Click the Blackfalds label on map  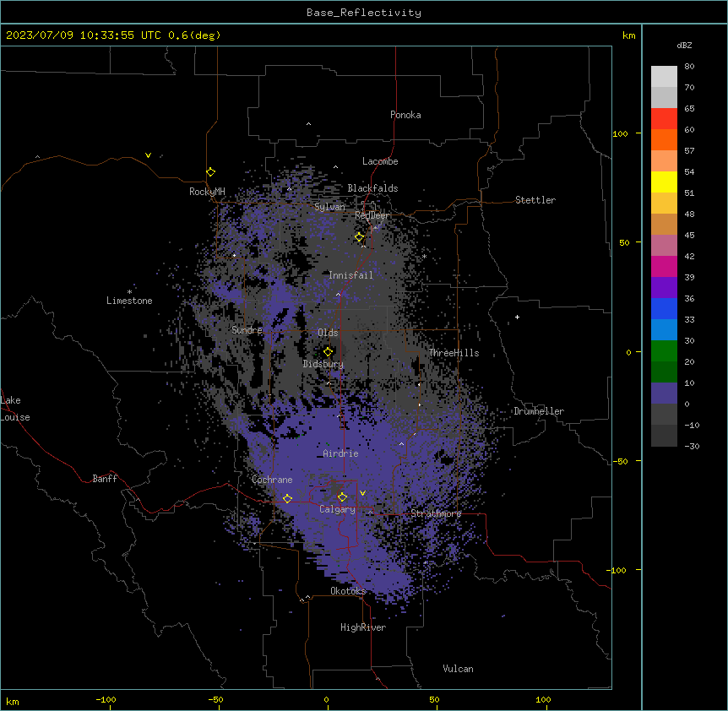[372, 188]
